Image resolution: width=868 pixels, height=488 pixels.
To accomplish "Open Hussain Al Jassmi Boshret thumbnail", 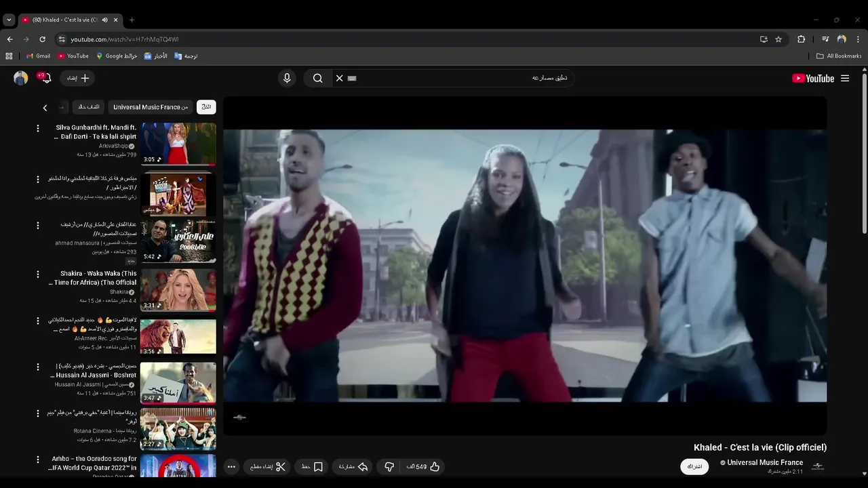I will pos(178,383).
